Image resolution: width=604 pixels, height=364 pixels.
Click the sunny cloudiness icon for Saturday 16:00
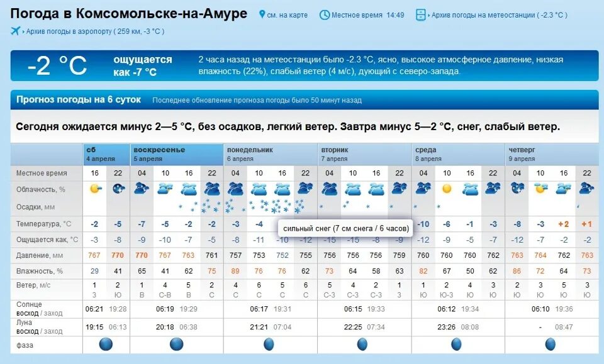(95, 189)
